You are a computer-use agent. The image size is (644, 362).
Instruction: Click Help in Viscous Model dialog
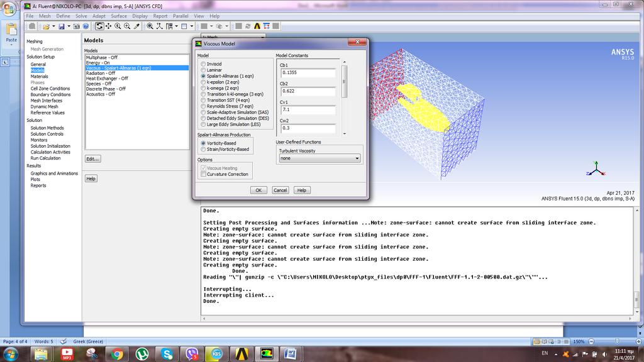click(x=301, y=190)
